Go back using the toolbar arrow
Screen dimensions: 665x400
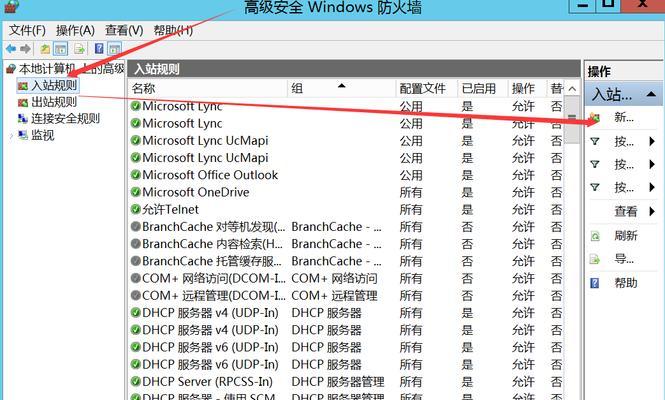pos(11,49)
